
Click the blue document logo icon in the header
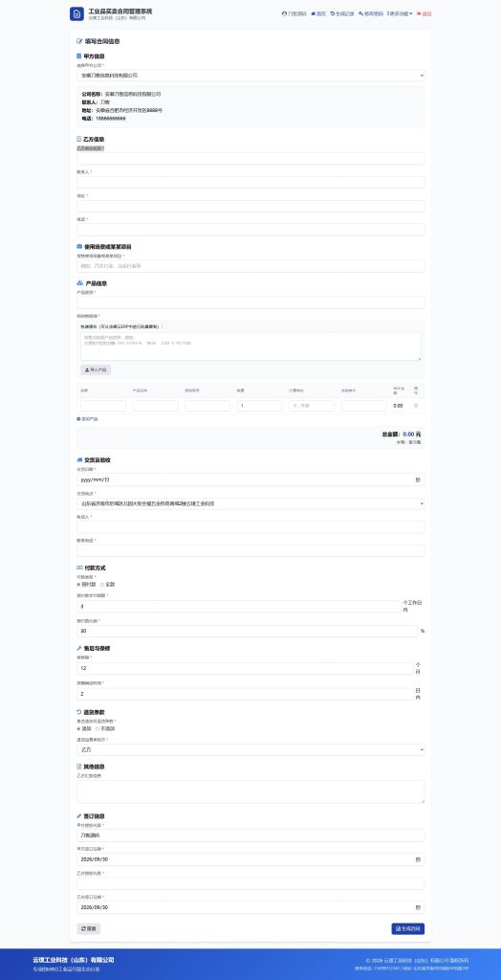76,14
